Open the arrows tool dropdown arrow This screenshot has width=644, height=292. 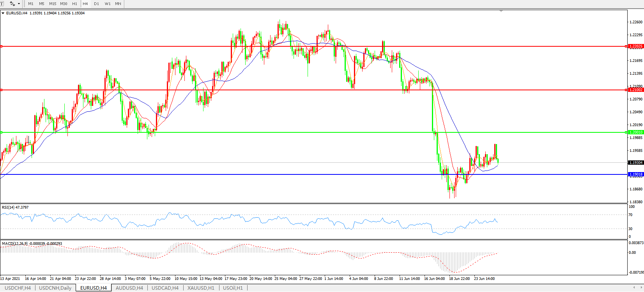19,4
